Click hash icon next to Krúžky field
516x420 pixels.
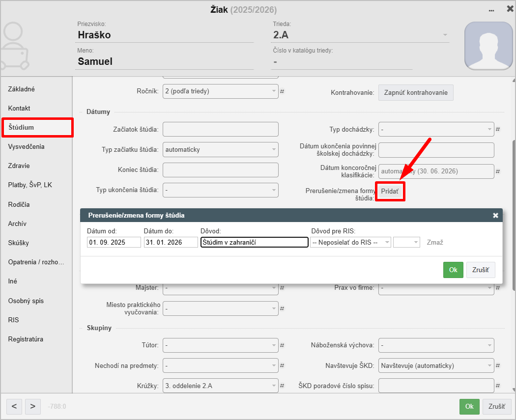282,386
